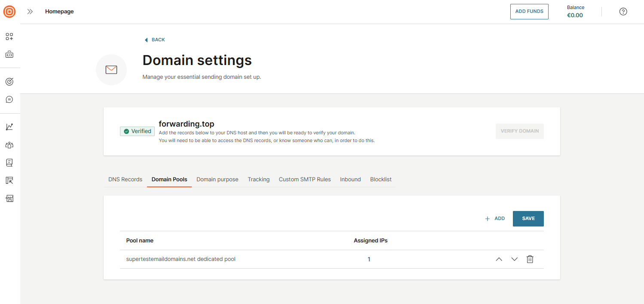The height and width of the screenshot is (304, 644).
Task: Switch to the DNS Records tab
Action: (125, 179)
